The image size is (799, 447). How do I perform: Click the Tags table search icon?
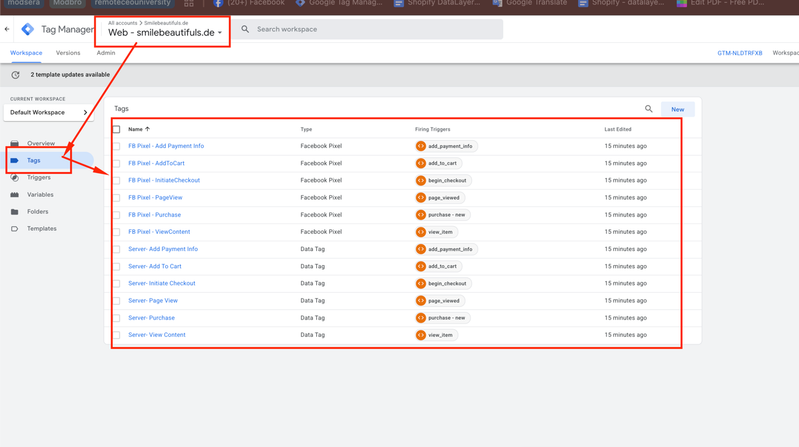[648, 109]
